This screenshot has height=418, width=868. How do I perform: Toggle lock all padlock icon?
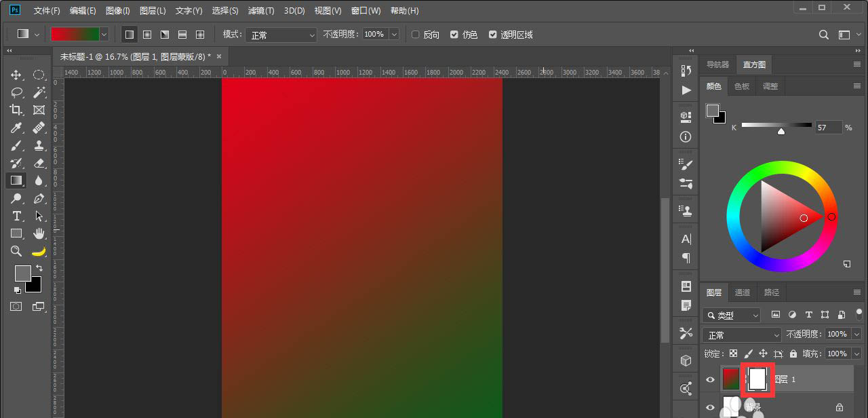point(793,354)
